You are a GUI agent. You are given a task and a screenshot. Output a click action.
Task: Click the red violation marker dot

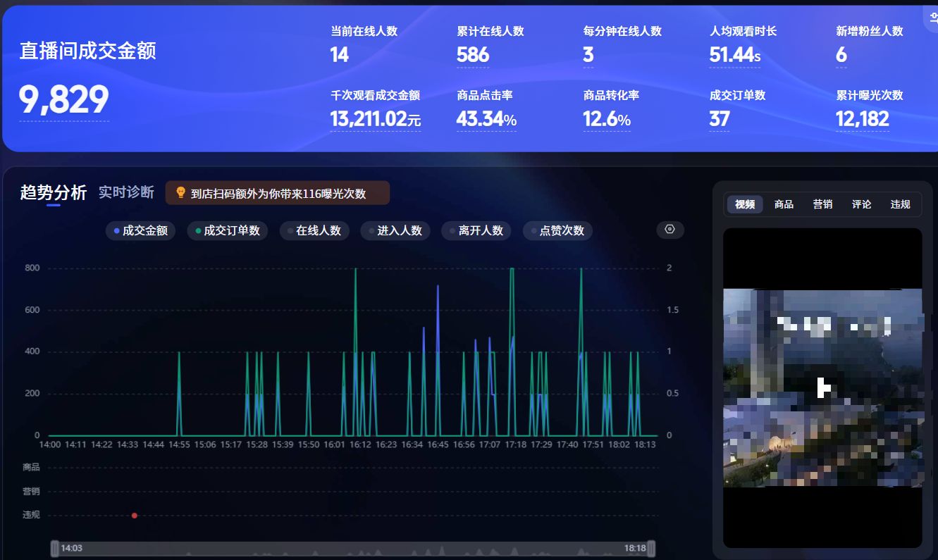click(x=135, y=516)
